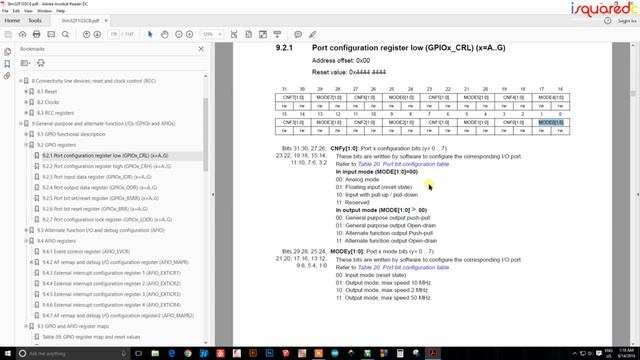The height and width of the screenshot is (360, 640).
Task: Close the Bookmarks panel
Action: click(201, 49)
